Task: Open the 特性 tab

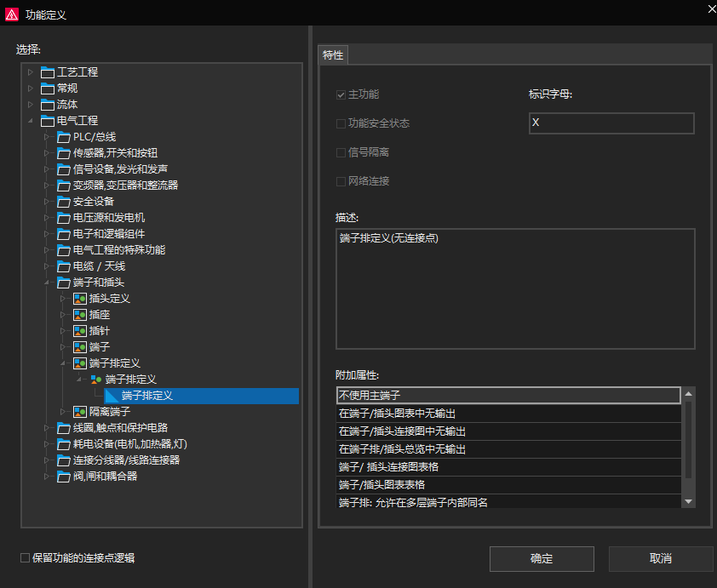Action: 333,55
